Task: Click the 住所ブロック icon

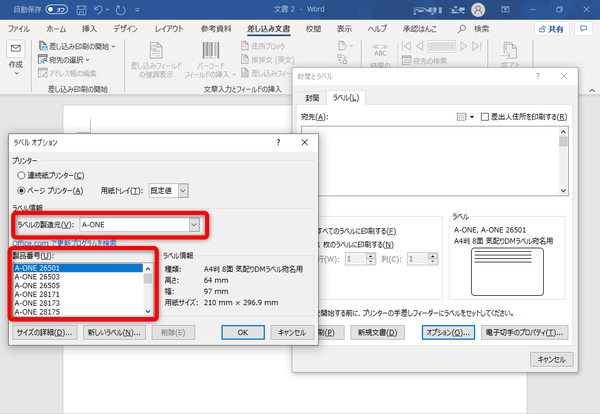Action: point(245,46)
